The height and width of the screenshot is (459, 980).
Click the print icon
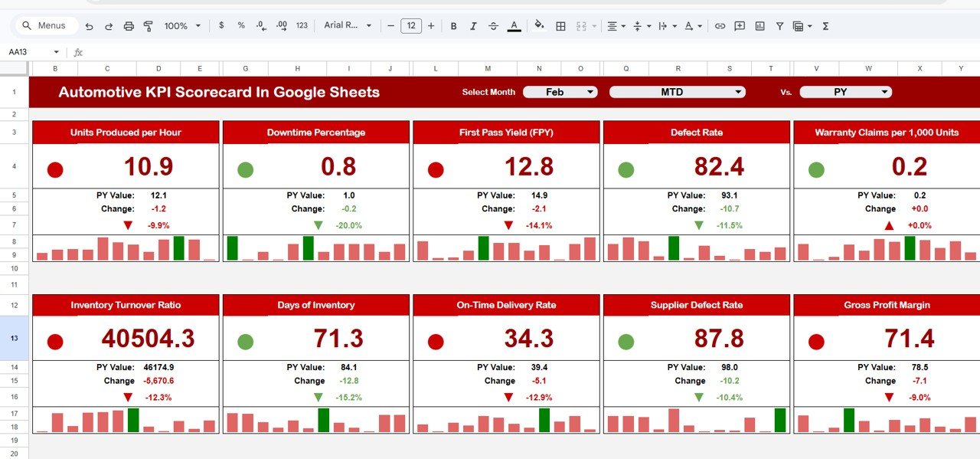click(129, 26)
